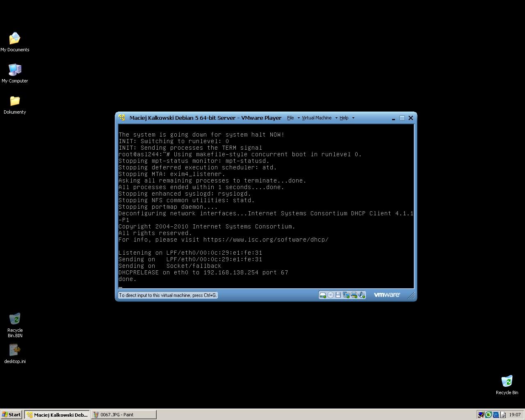This screenshot has width=525, height=420.
Task: Switch to 0067.JPG - Paint taskbar button
Action: click(123, 415)
